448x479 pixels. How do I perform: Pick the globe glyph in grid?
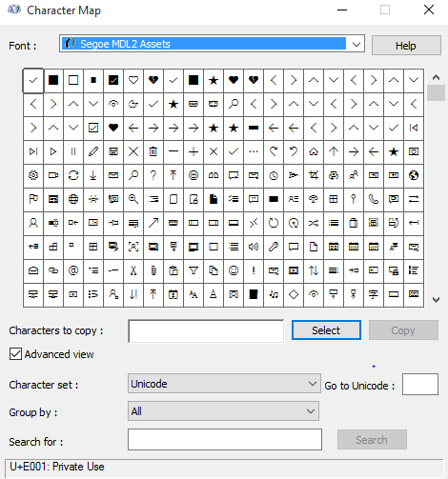pyautogui.click(x=73, y=199)
